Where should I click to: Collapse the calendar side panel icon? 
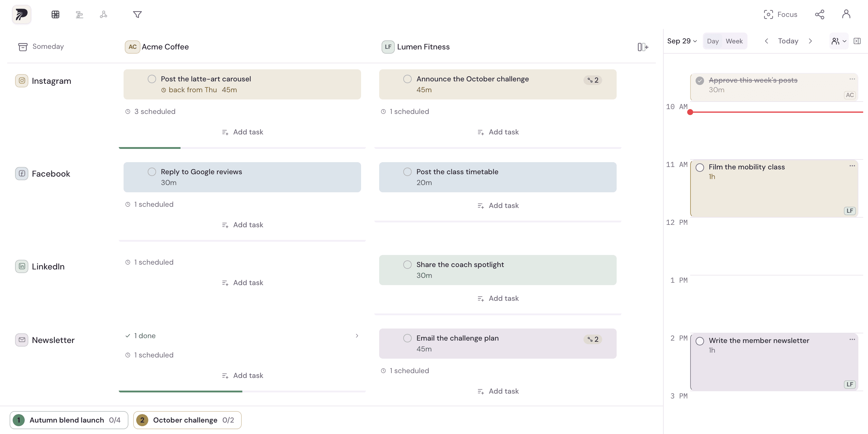[857, 41]
